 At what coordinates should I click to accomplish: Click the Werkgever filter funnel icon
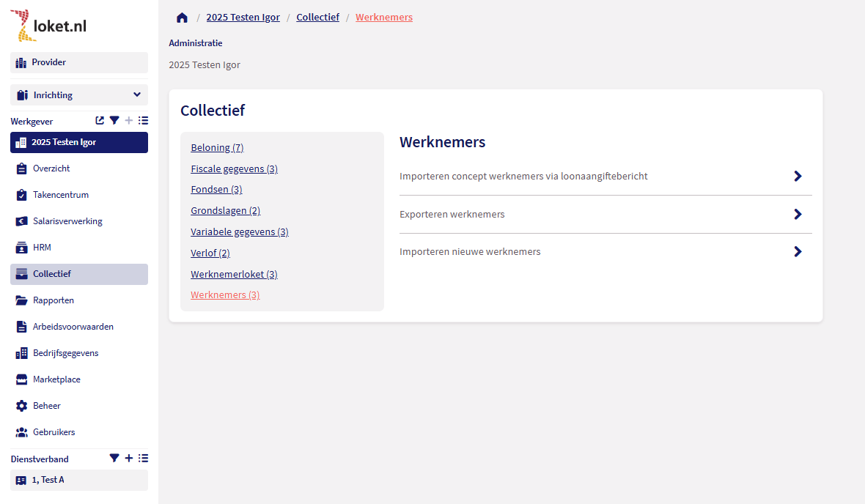tap(114, 121)
